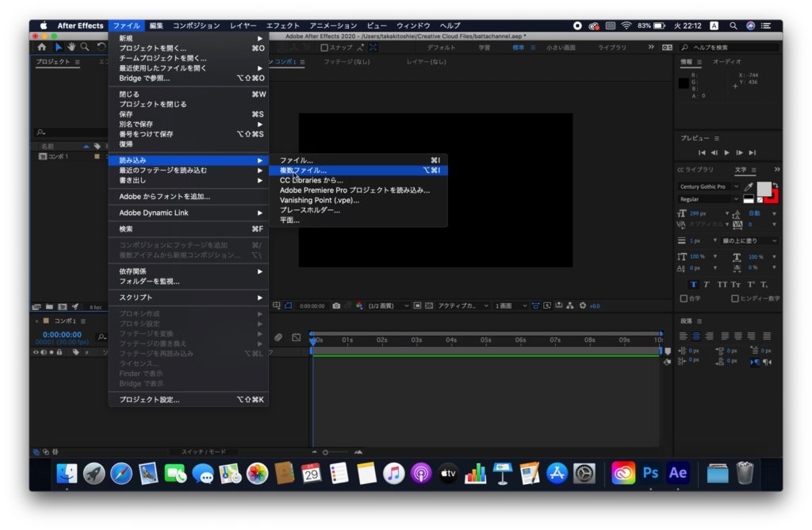This screenshot has width=812, height=530.
Task: Toggle the transparency grid icon
Action: click(429, 305)
